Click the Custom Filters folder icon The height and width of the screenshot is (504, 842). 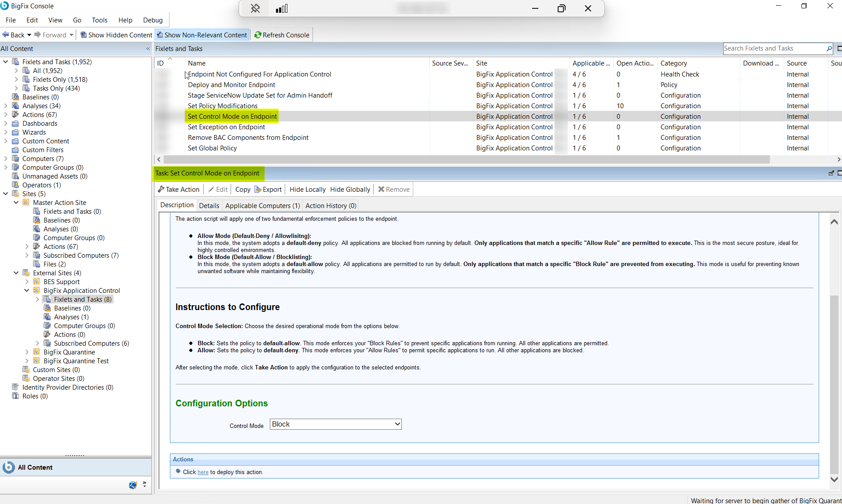(x=15, y=150)
